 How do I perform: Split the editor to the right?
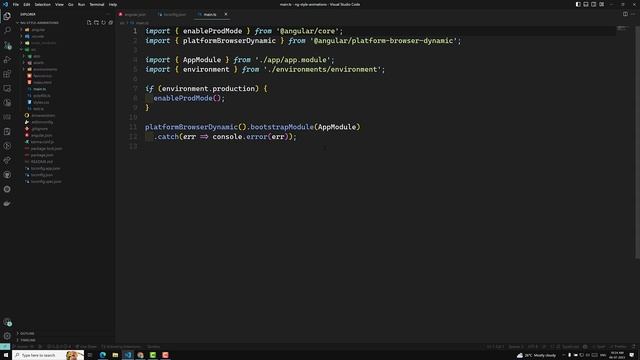625,14
